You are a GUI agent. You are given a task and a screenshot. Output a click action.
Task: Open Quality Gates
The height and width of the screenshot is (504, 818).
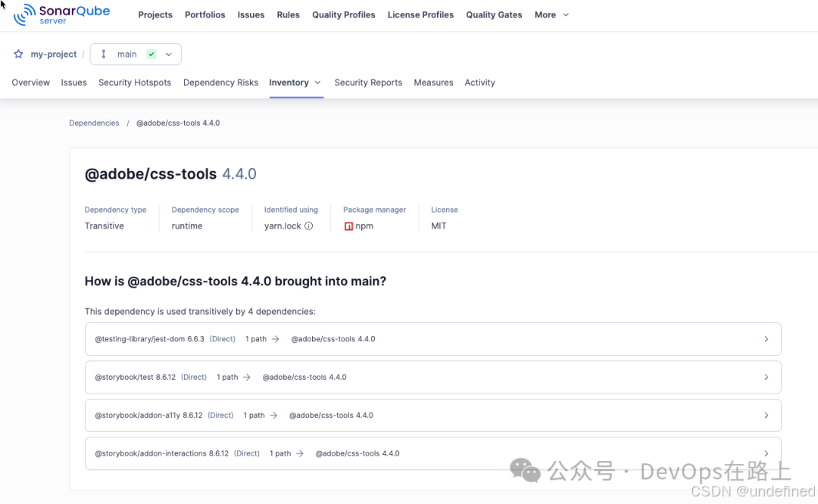click(494, 14)
